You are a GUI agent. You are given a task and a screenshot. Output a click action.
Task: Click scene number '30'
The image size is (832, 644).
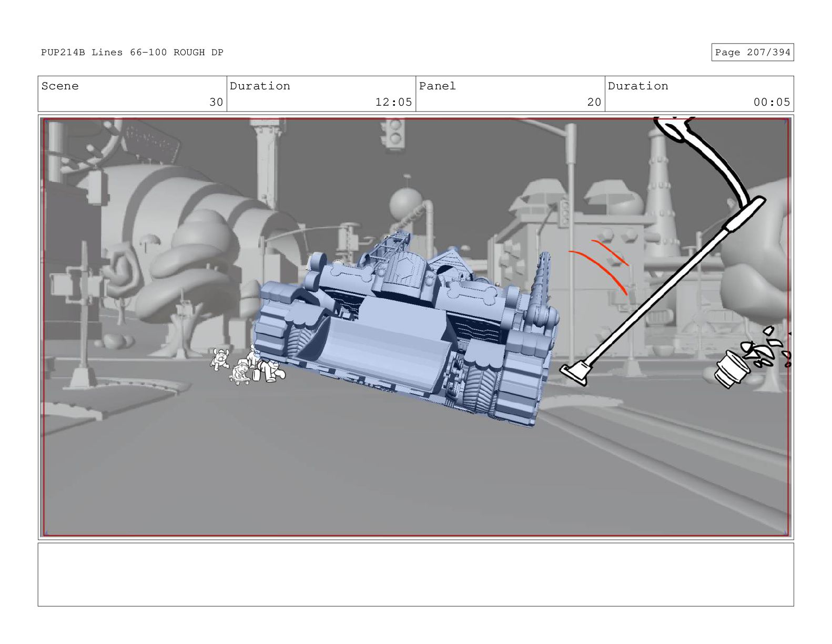pyautogui.click(x=216, y=102)
